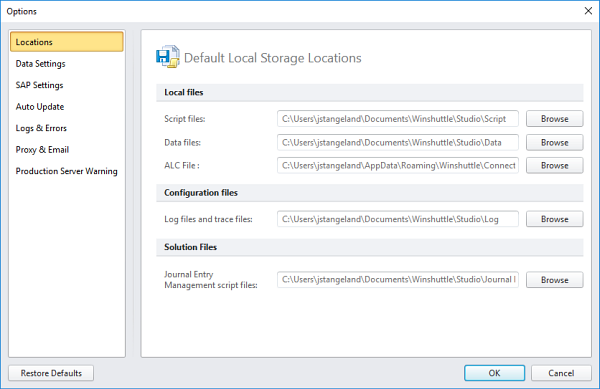The width and height of the screenshot is (600, 389).
Task: Browse for Data files folder
Action: [x=554, y=142]
